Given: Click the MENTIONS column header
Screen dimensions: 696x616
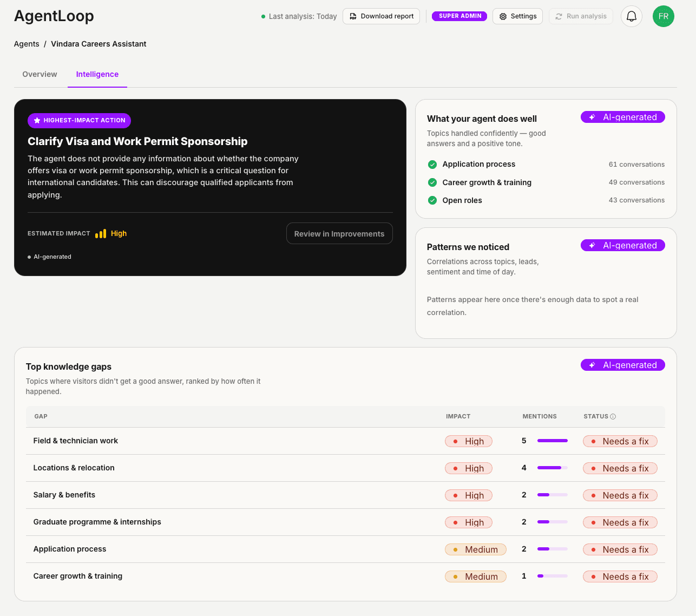Looking at the screenshot, I should point(540,416).
